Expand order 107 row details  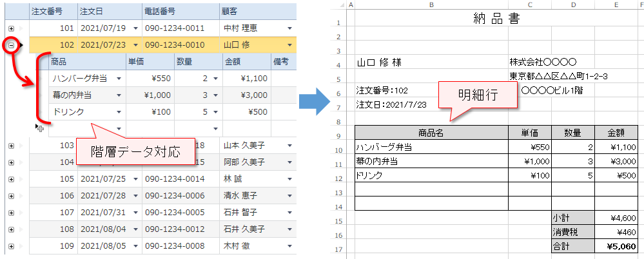point(12,212)
